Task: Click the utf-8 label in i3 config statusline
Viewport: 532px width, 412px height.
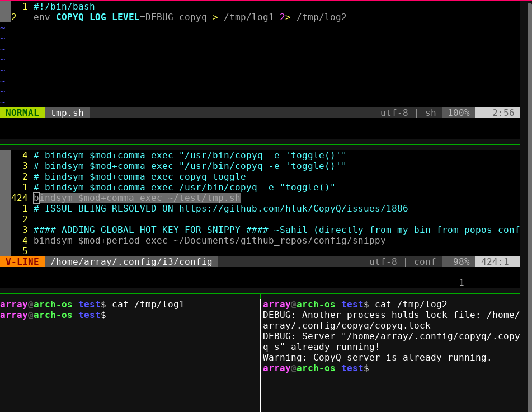Action: coord(383,261)
